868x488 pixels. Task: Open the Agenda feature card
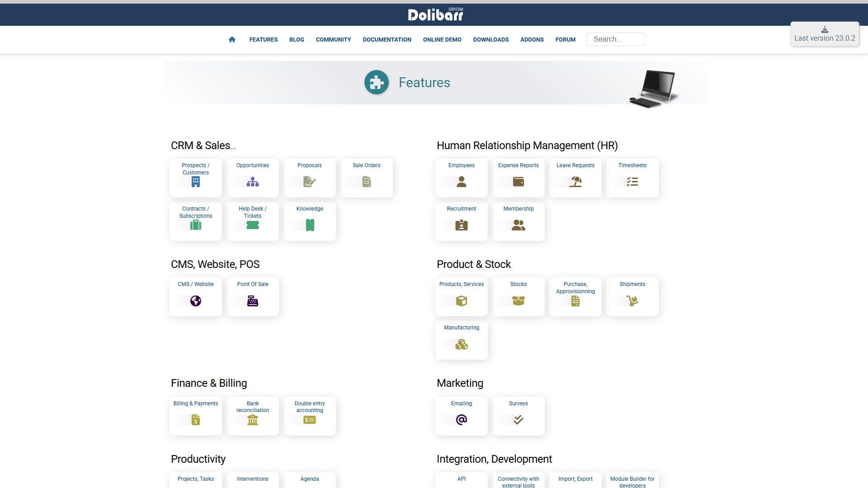click(310, 480)
